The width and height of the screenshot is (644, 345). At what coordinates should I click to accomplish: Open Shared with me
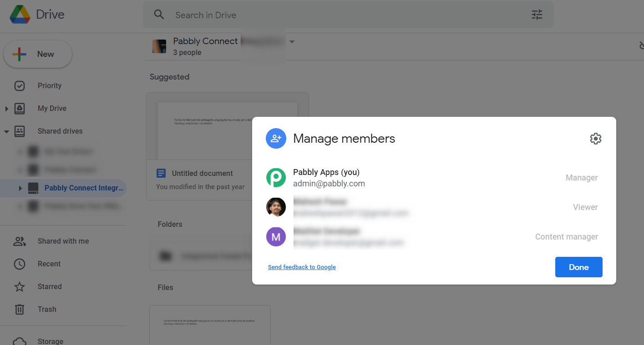click(63, 241)
